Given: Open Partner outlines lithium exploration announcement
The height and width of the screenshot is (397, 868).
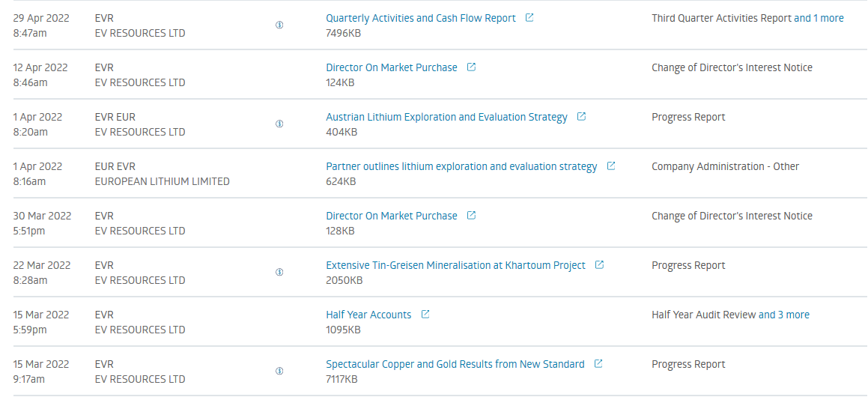Looking at the screenshot, I should click(461, 166).
